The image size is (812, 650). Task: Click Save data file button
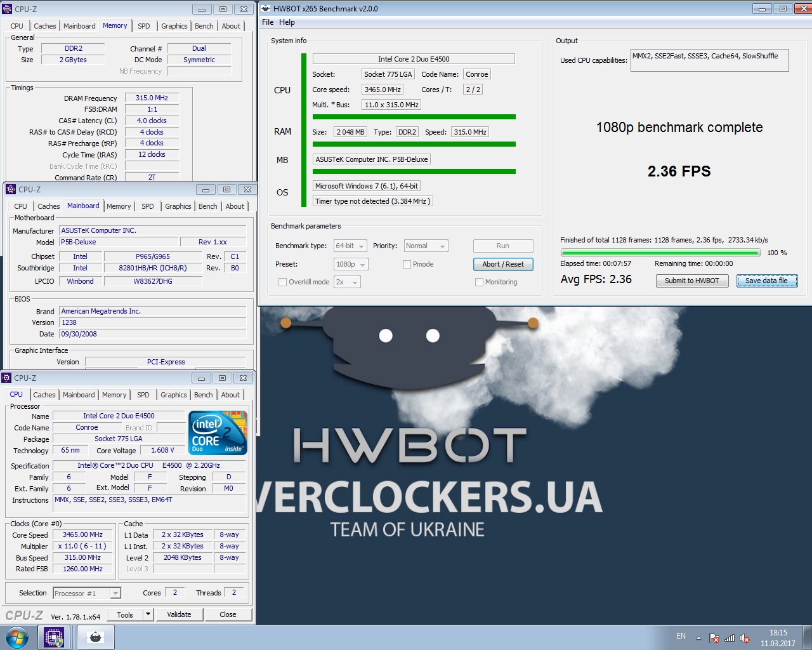767,281
